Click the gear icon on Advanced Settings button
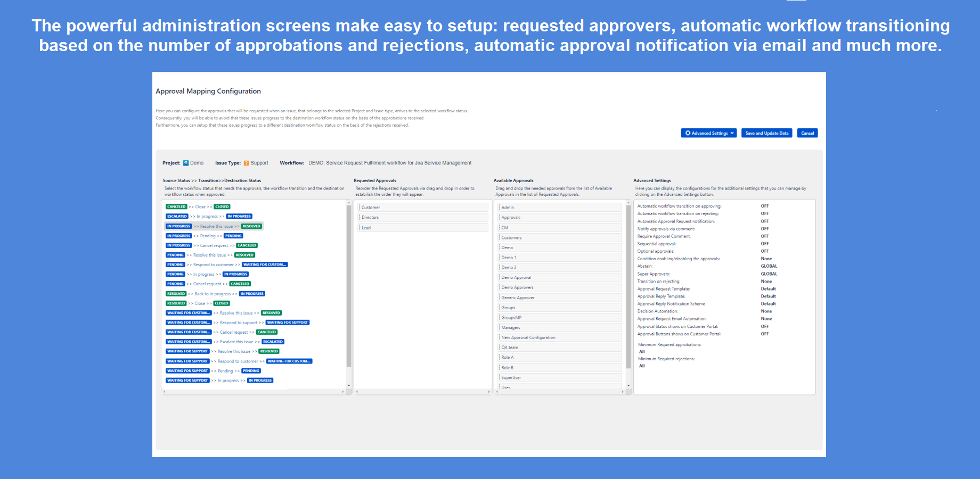The width and height of the screenshot is (980, 479). 688,133
